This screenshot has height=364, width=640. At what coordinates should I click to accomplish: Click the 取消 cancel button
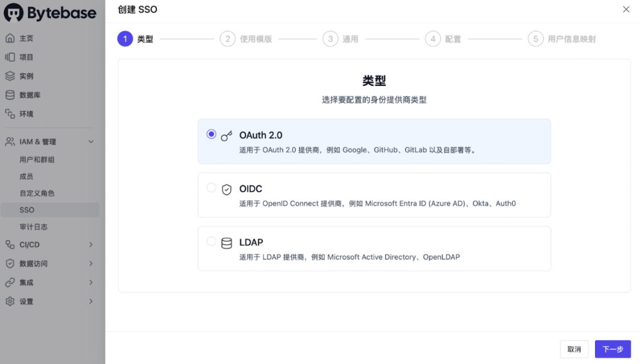574,349
